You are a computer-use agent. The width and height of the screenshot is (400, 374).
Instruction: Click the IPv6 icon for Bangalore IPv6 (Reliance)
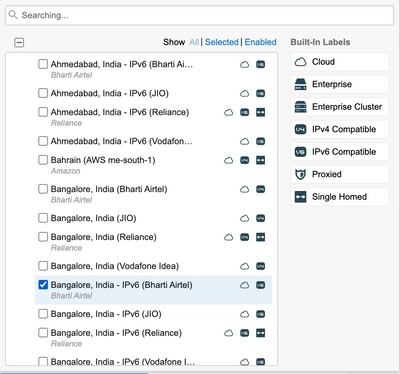pos(245,333)
